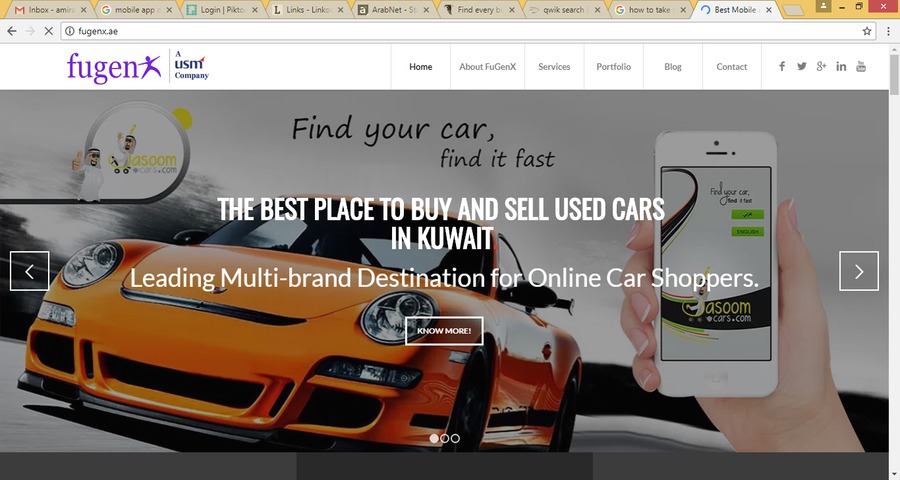
Task: Switch to the ArabNet tab
Action: click(393, 10)
